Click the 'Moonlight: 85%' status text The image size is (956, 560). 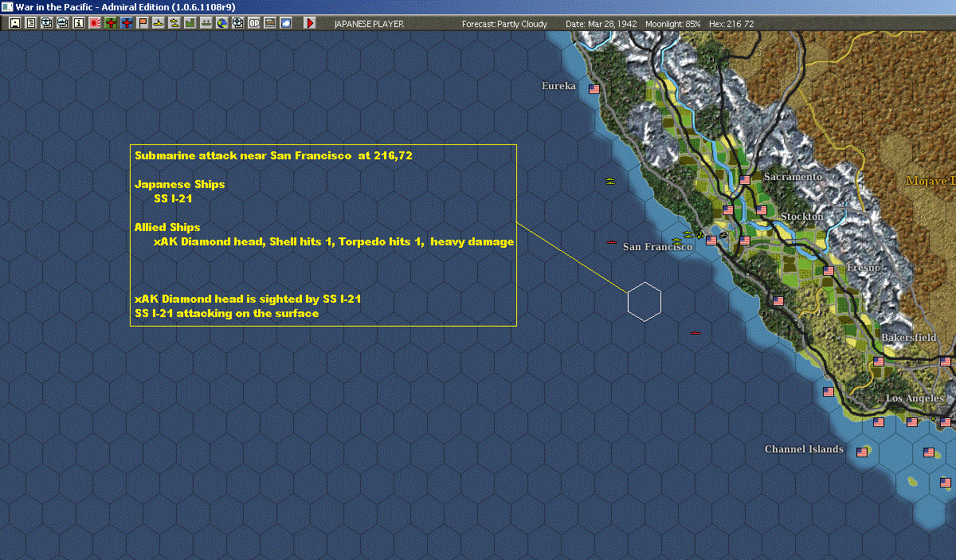click(673, 24)
